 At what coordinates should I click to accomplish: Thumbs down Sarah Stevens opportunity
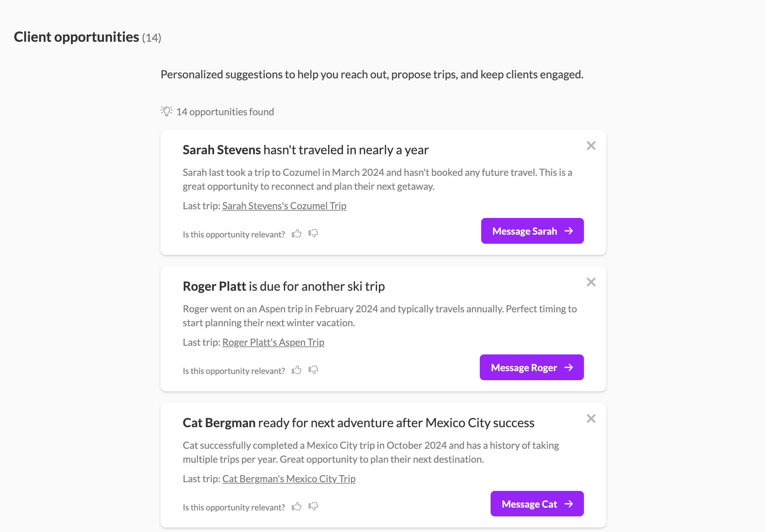point(313,234)
